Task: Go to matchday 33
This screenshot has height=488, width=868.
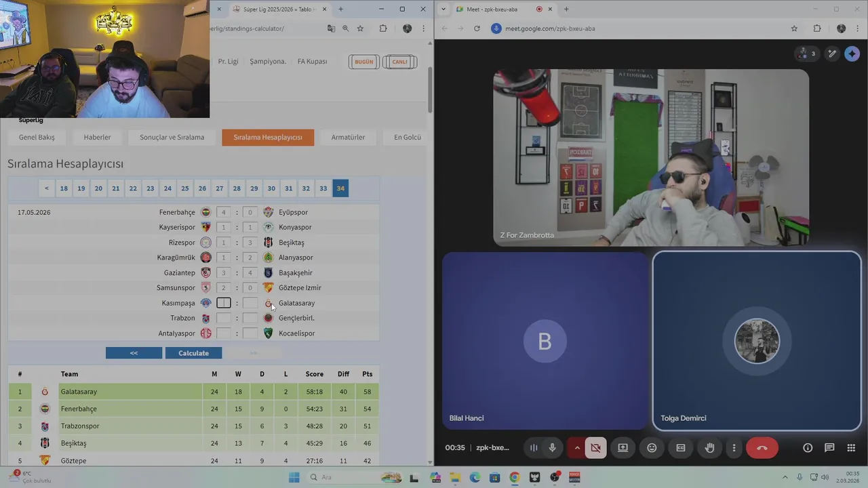Action: pos(323,188)
